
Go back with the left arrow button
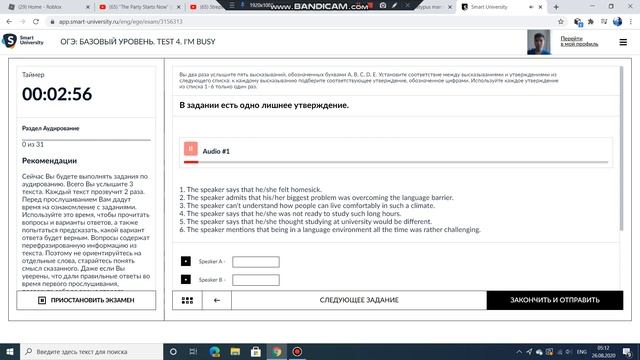[217, 300]
